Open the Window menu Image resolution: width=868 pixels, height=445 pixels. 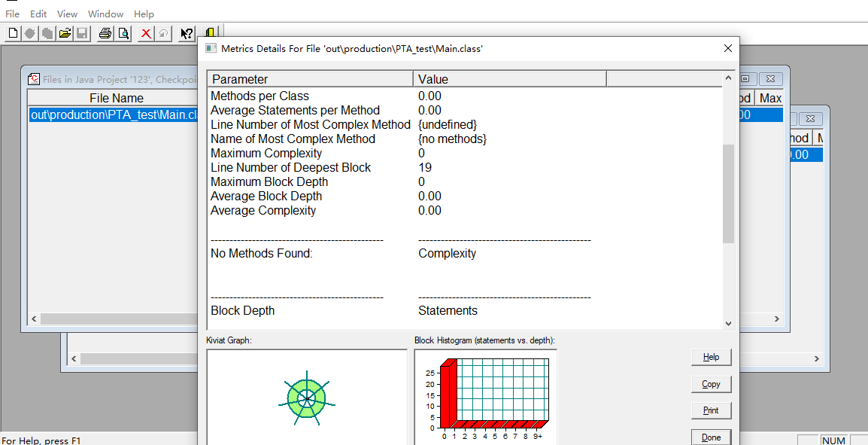point(106,14)
